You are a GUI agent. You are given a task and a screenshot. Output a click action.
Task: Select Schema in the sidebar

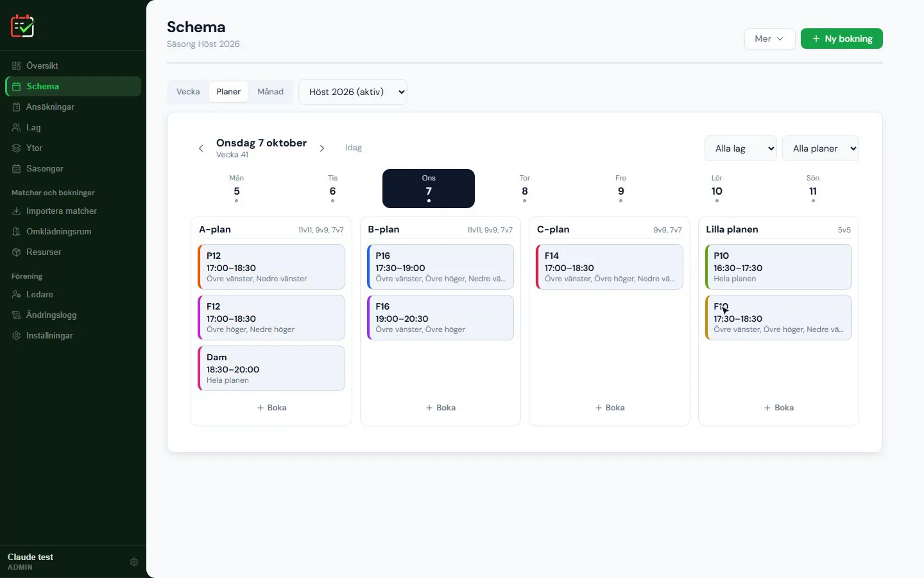click(x=73, y=86)
